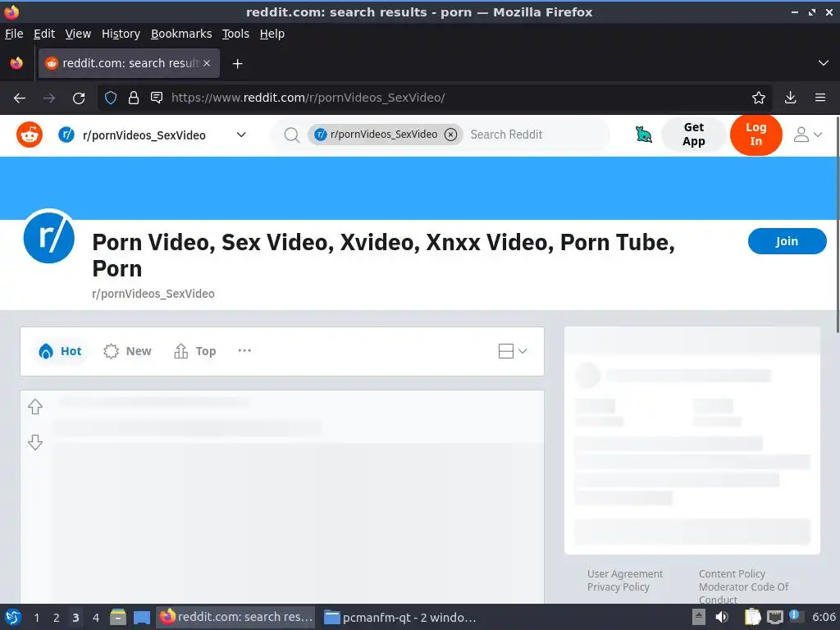Open the Help menu
840x630 pixels.
pos(272,34)
